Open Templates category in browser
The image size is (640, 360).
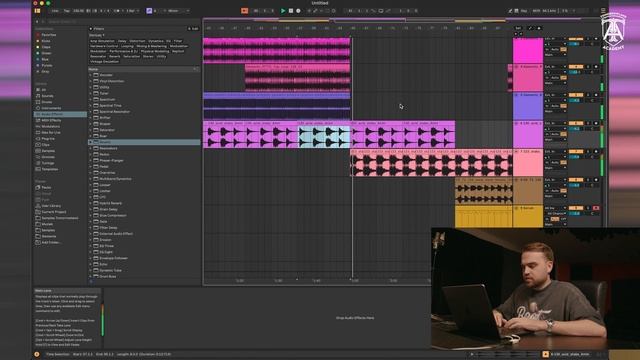click(49, 169)
